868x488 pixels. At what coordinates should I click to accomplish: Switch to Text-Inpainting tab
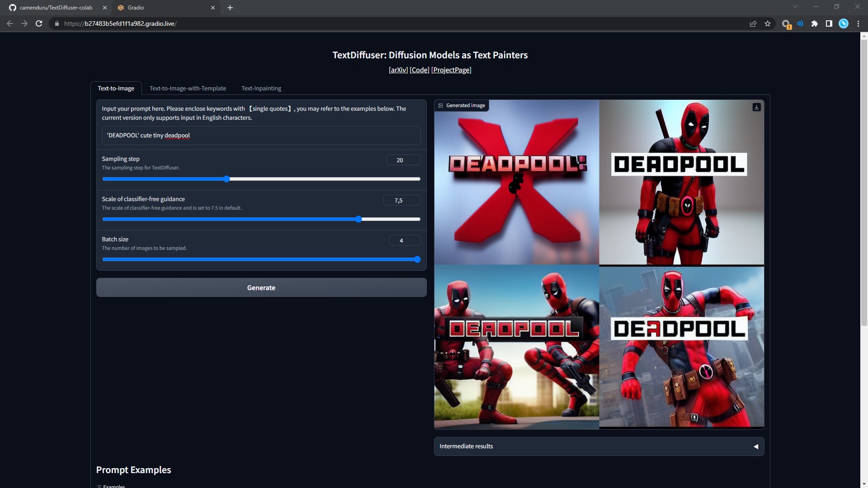click(261, 88)
